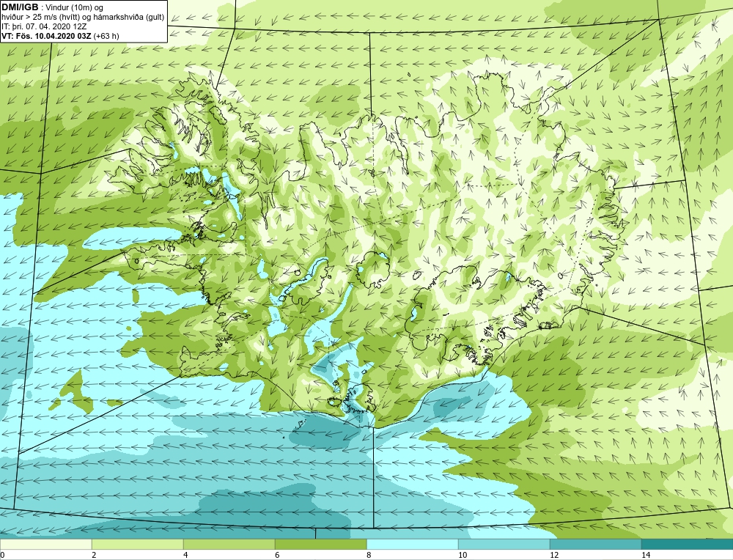Click the legend tick label '8'
Screen dimensions: 733x560
[x=369, y=555]
